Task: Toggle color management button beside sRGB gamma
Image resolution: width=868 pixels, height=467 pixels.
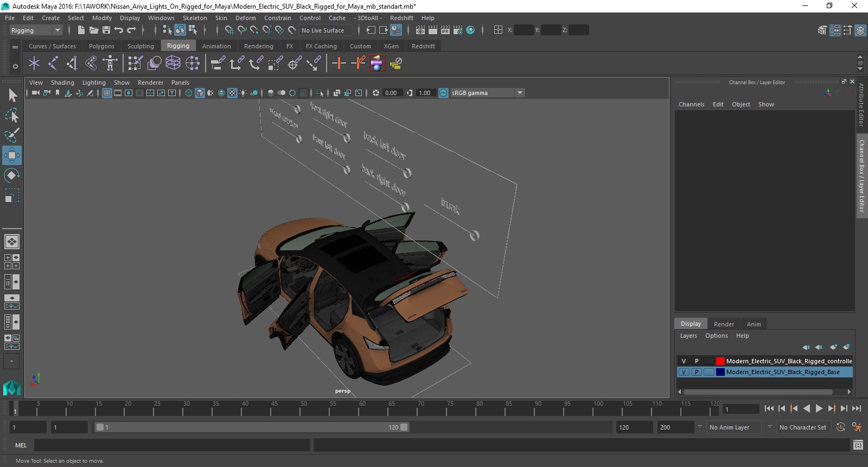Action: [x=443, y=93]
